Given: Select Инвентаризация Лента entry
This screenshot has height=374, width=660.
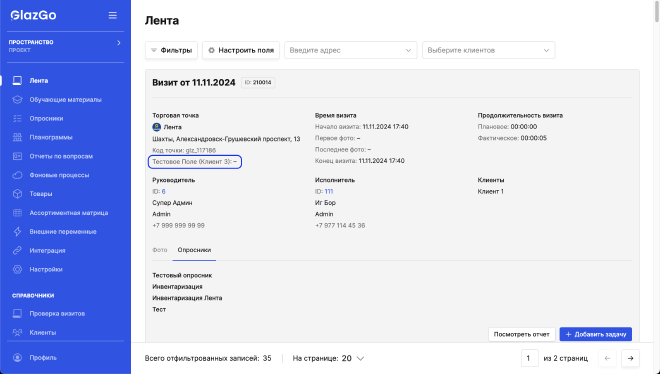Looking at the screenshot, I should pyautogui.click(x=187, y=298).
